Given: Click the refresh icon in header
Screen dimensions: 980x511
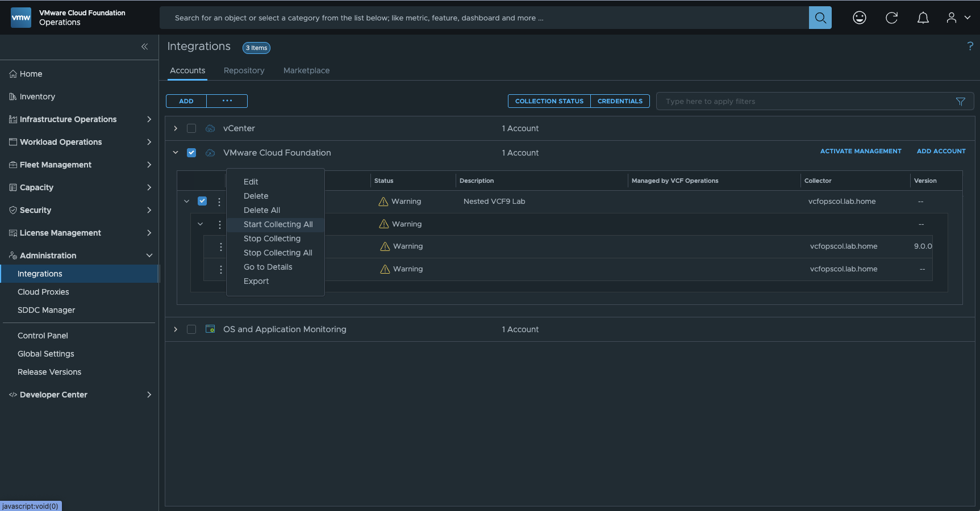Looking at the screenshot, I should tap(891, 18).
